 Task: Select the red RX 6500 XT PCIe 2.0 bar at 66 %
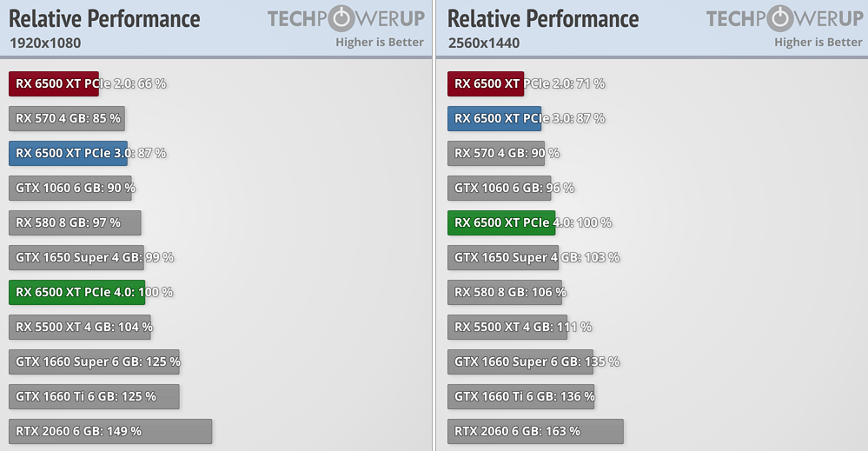tap(54, 83)
